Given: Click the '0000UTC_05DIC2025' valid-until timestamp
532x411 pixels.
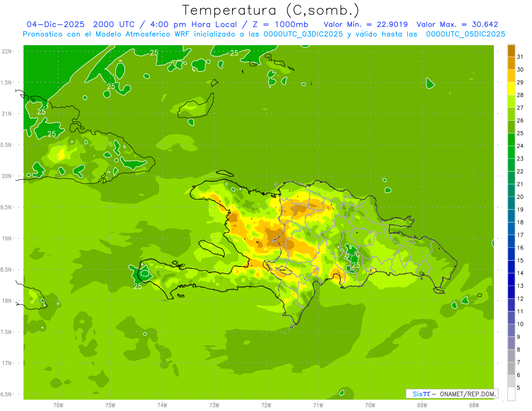Looking at the screenshot, I should (465, 34).
